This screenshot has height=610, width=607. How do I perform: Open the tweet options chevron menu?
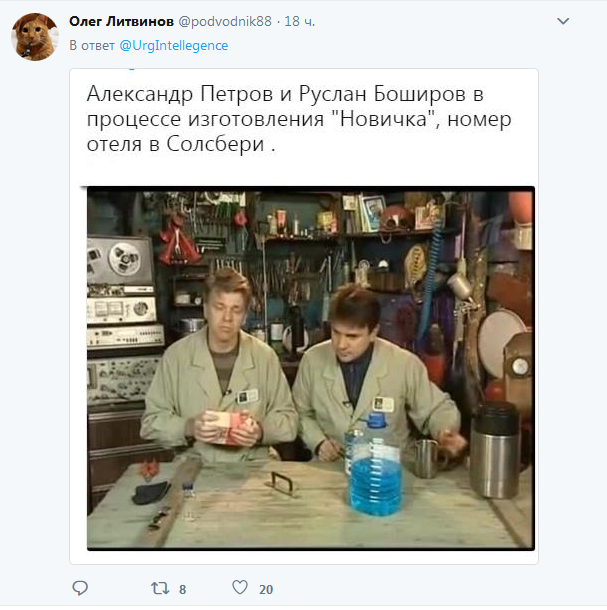pos(563,21)
